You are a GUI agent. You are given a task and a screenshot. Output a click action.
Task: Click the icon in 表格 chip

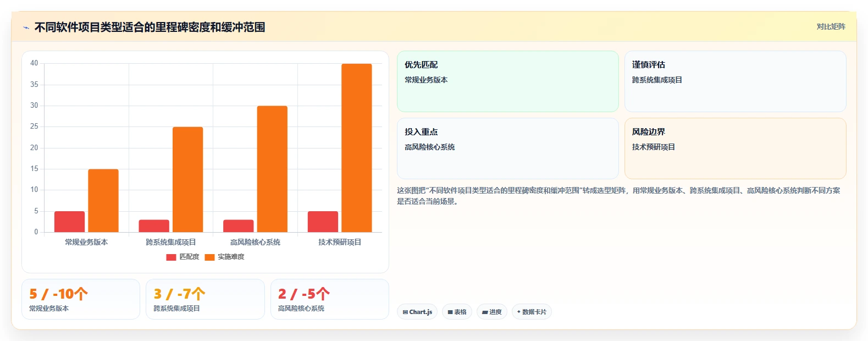pyautogui.click(x=450, y=312)
